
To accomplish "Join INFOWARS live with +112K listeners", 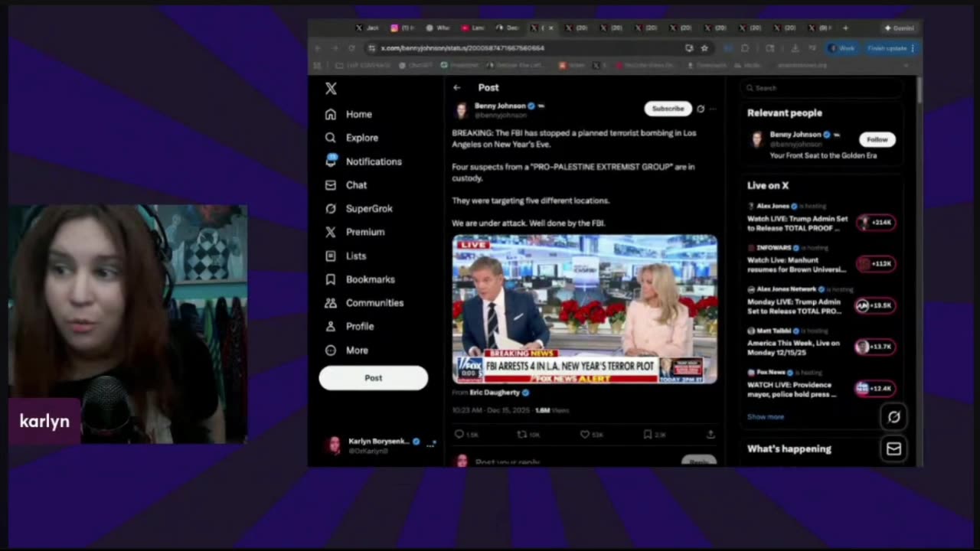I will point(876,264).
